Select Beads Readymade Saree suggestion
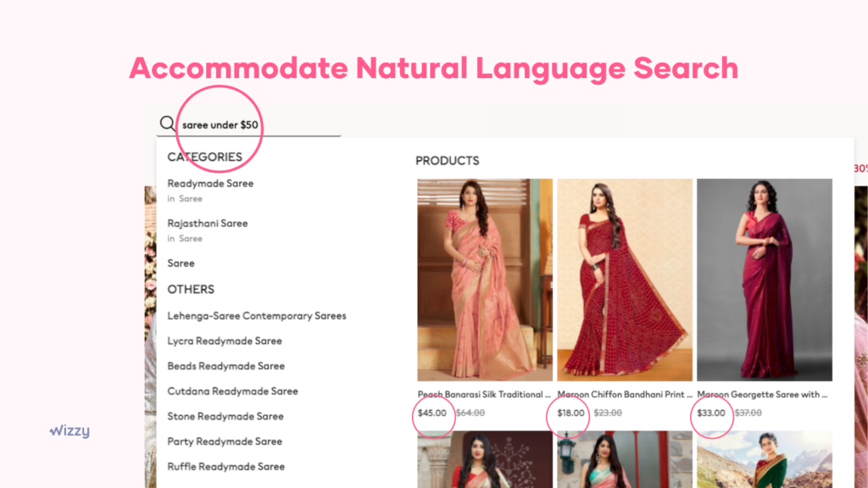 [225, 366]
